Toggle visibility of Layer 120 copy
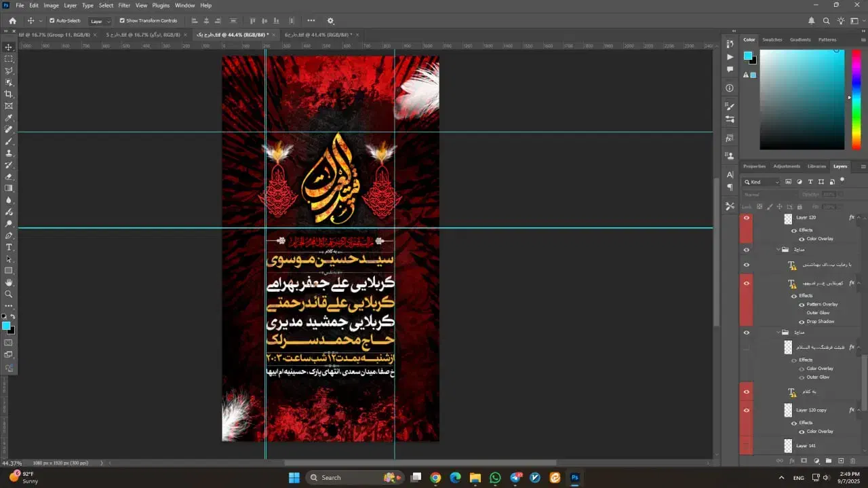The width and height of the screenshot is (868, 488). (746, 410)
